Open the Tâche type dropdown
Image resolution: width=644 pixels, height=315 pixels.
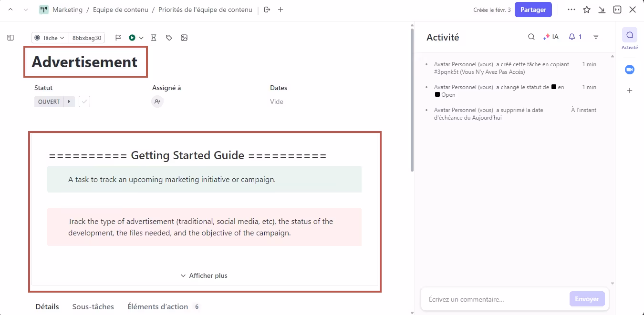point(49,37)
